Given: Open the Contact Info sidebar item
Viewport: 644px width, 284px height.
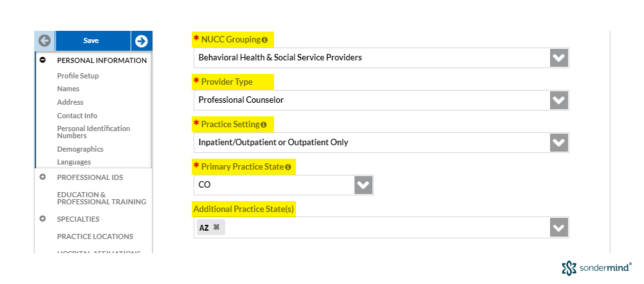Looking at the screenshot, I should (77, 116).
